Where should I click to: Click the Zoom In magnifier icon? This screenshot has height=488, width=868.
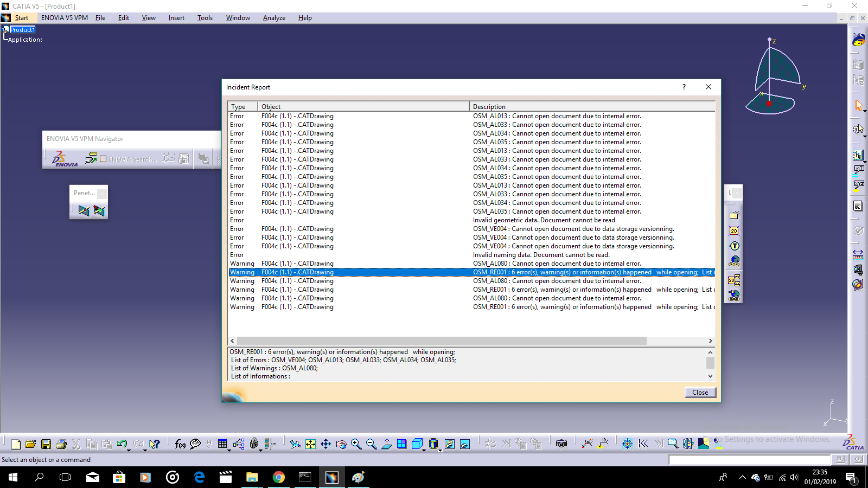pyautogui.click(x=356, y=444)
